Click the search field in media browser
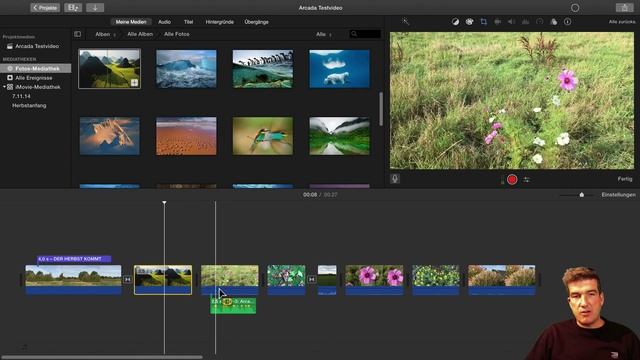 click(365, 34)
